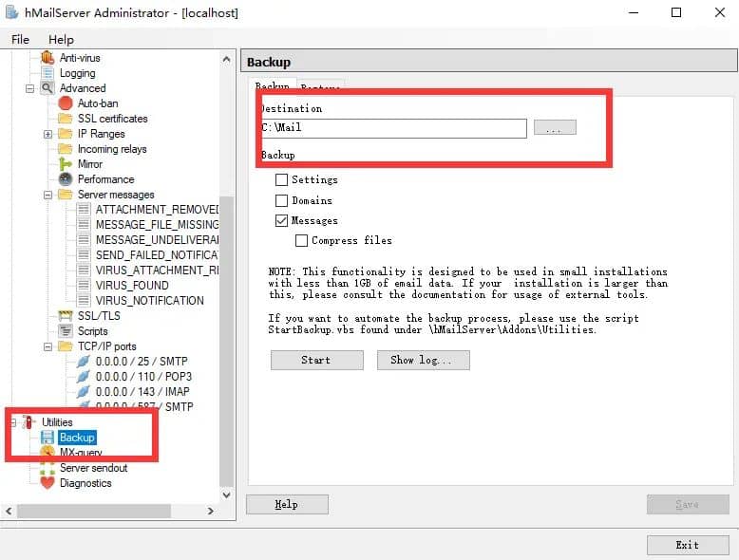Screen dimensions: 739x560
Task: Select the 0.0.0.0 / 25 / SMTP port icon
Action: point(84,362)
